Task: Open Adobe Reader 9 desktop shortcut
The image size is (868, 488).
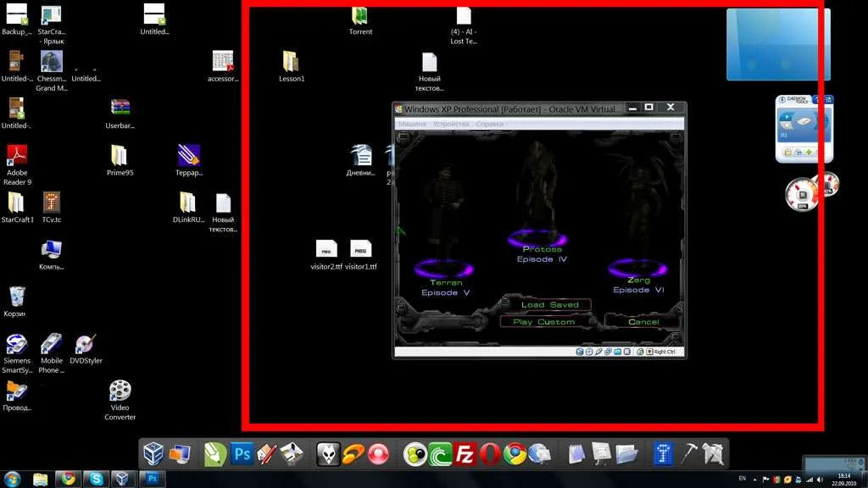Action: 17,165
